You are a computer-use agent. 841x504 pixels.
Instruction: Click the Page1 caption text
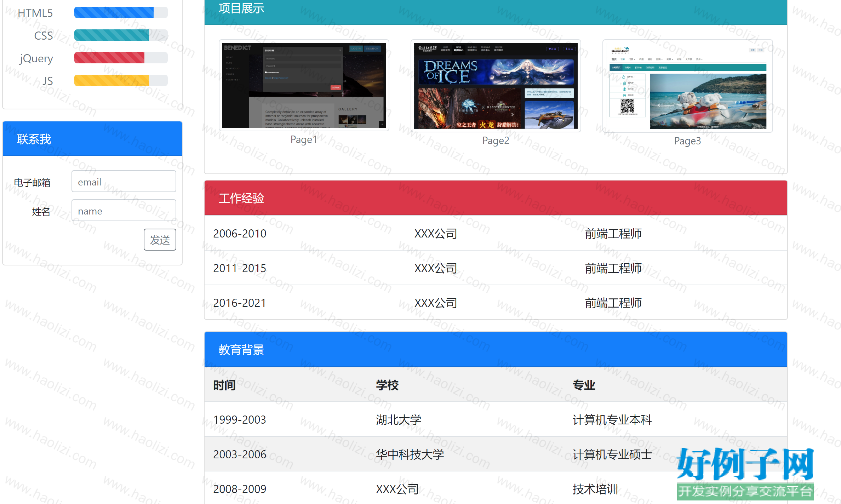click(x=304, y=139)
